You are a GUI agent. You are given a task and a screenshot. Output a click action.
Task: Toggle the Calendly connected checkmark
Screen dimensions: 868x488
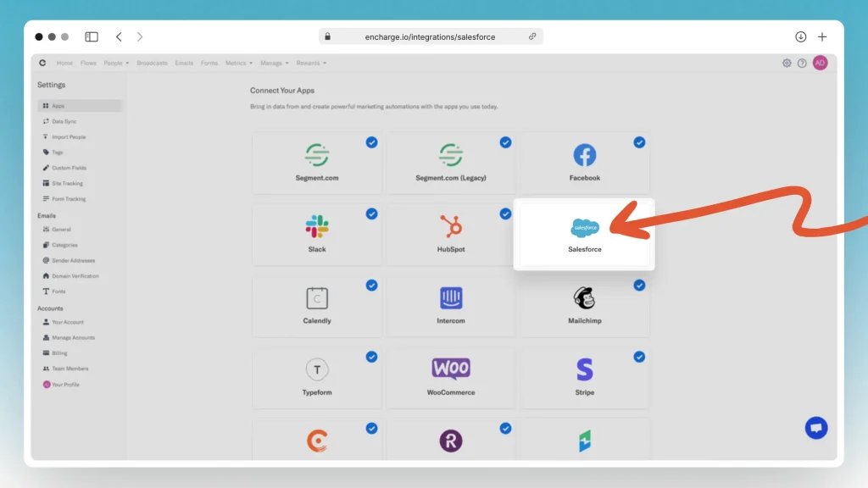click(371, 286)
